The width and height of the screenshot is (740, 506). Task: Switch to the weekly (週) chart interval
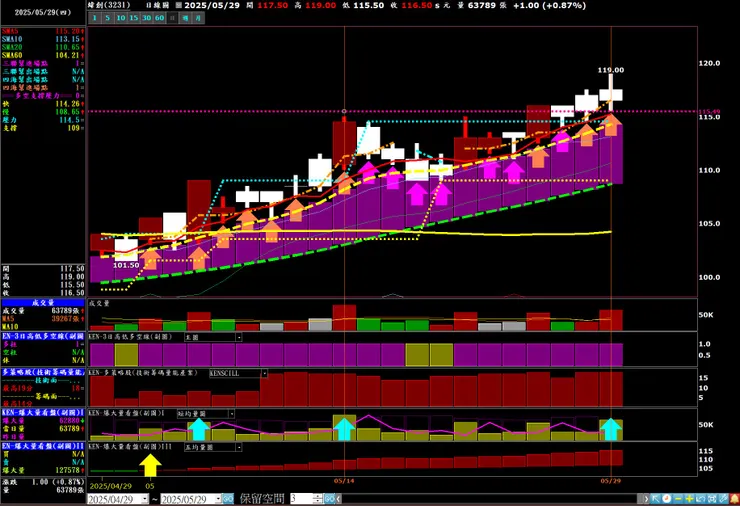[x=185, y=18]
